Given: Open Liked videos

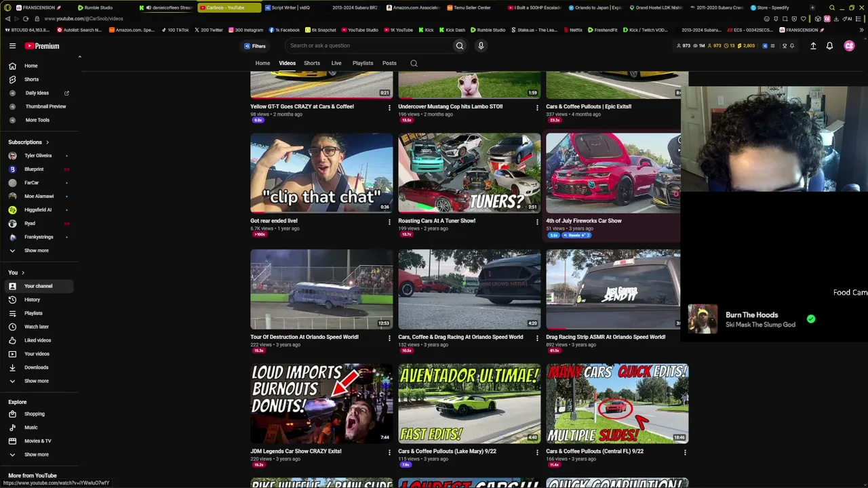Looking at the screenshot, I should pyautogui.click(x=38, y=340).
